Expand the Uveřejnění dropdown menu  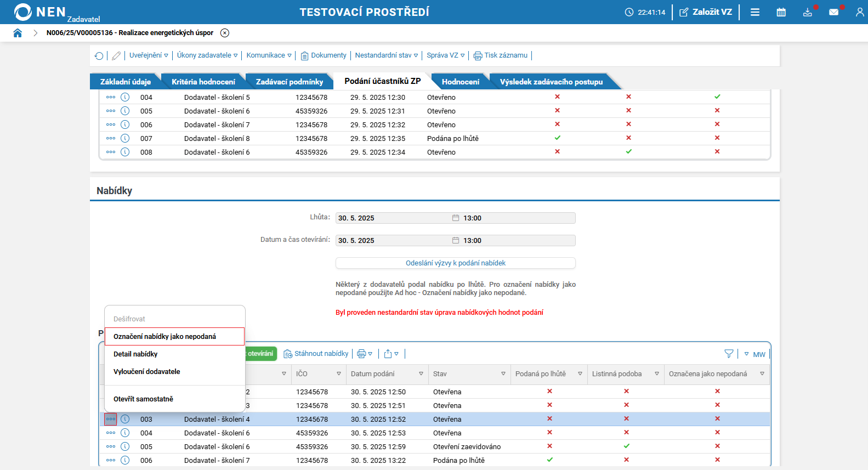tap(149, 55)
